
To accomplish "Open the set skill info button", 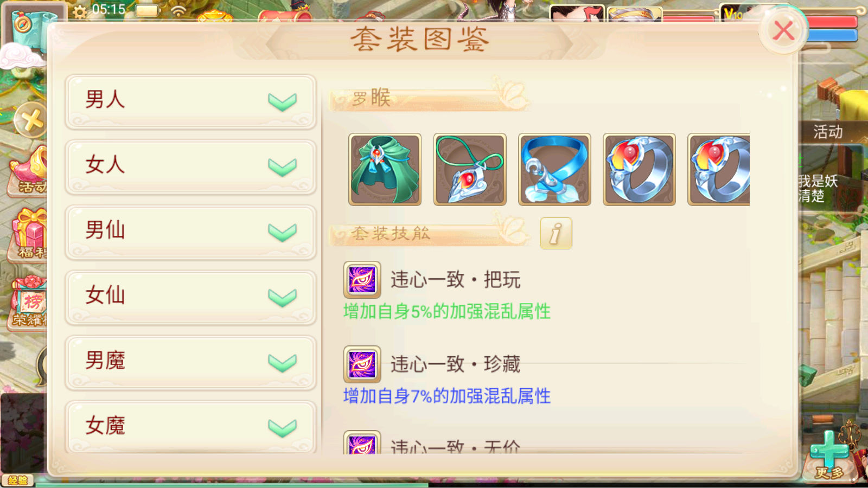I will (556, 233).
